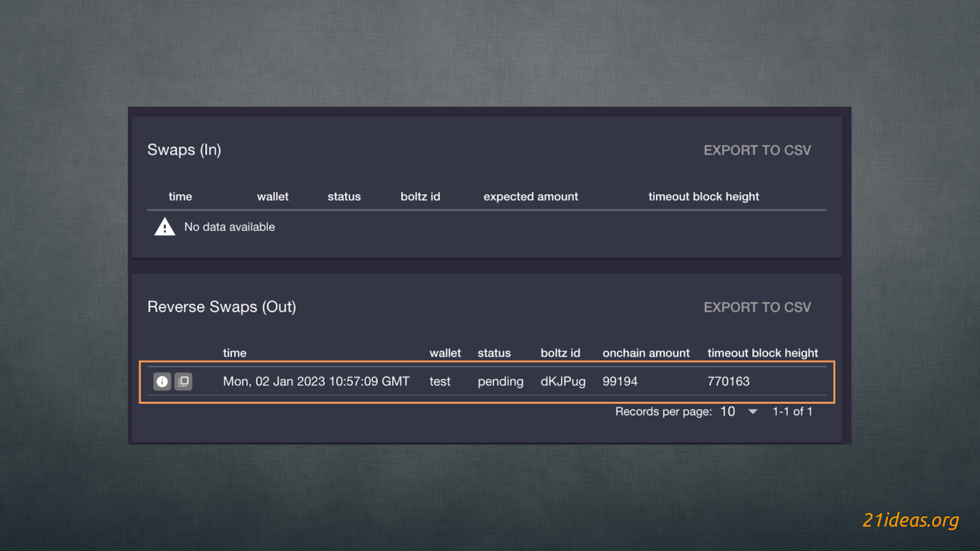
Task: Click the onchain amount value 99194
Action: (620, 381)
